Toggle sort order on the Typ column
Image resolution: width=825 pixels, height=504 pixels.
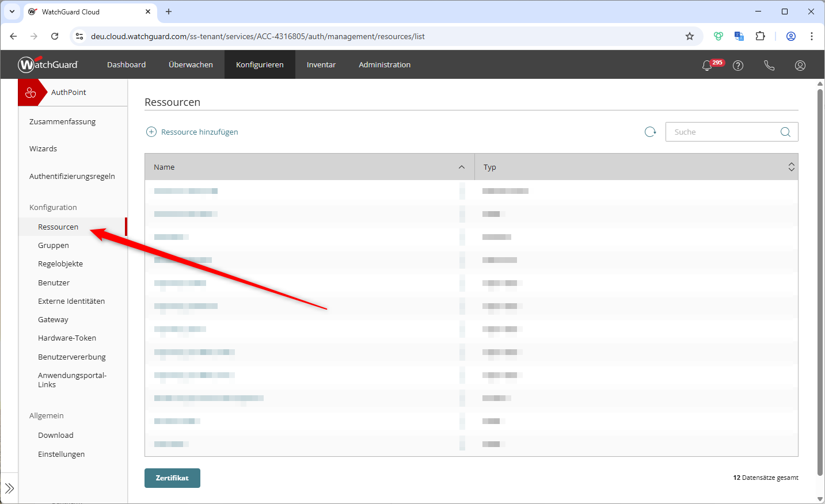coord(791,167)
